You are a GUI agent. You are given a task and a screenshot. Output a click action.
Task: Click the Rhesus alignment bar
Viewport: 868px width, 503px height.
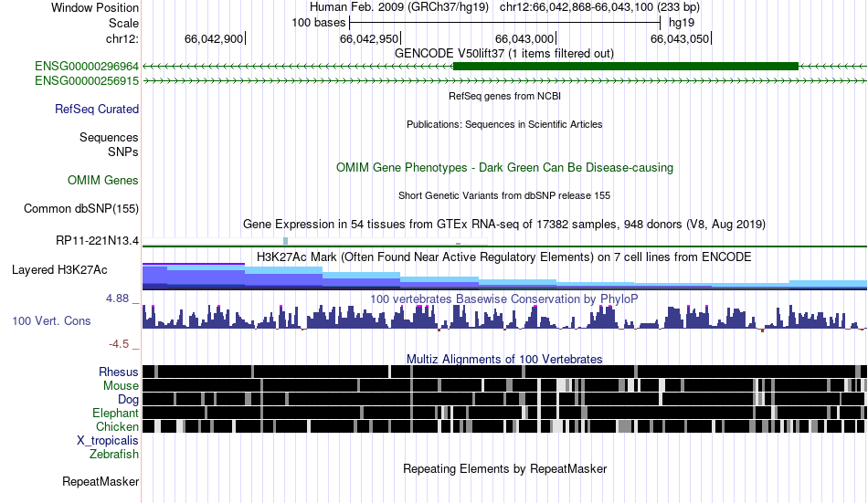coord(504,372)
